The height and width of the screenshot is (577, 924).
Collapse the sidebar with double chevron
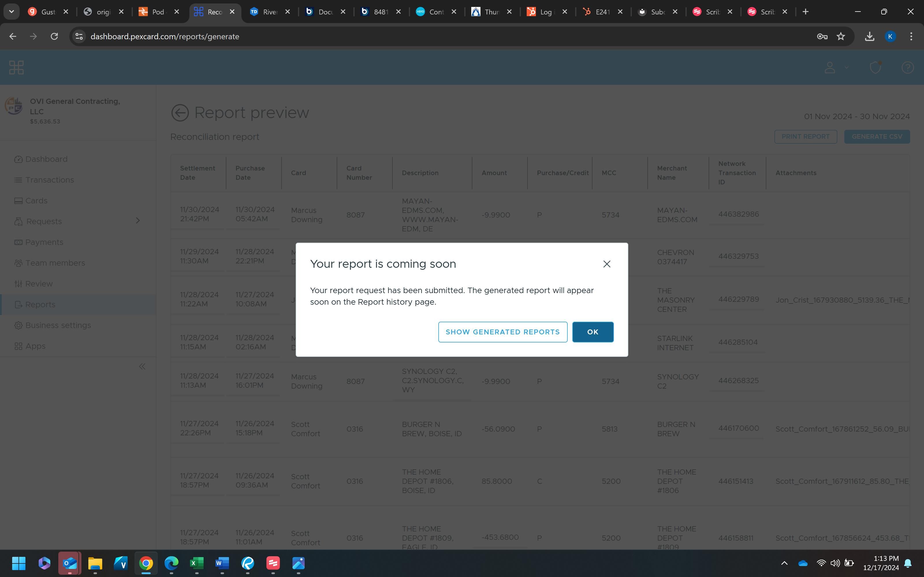point(142,367)
